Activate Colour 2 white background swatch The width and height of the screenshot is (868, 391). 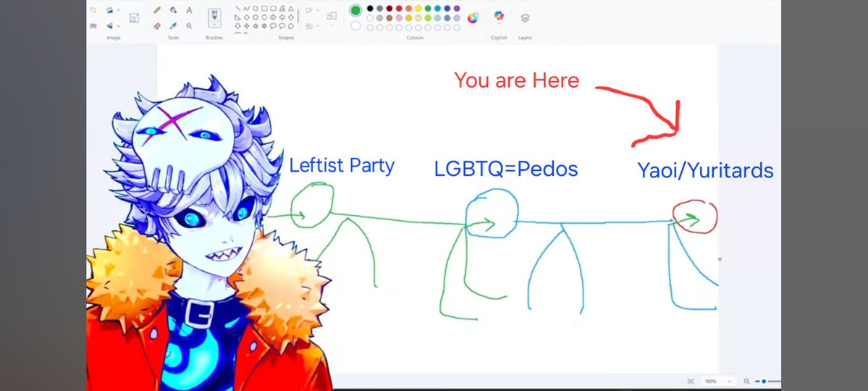(x=355, y=25)
